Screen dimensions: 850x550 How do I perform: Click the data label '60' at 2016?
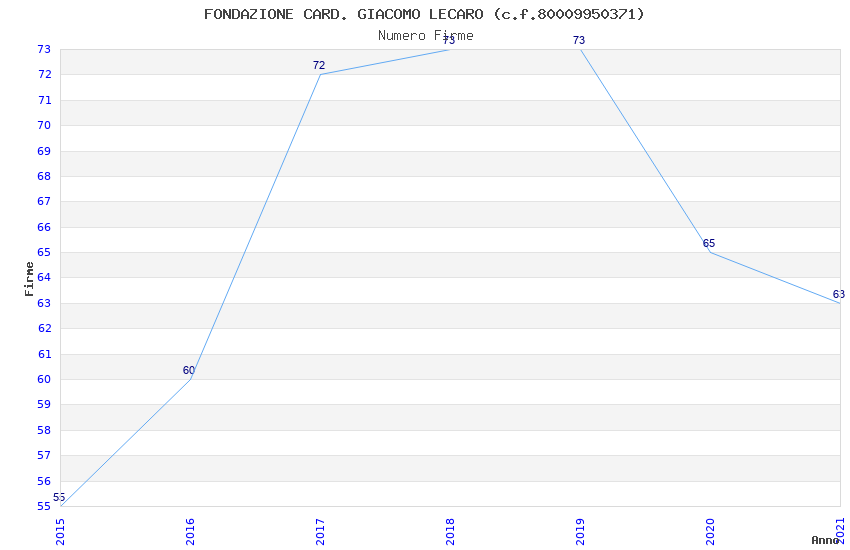pos(189,371)
